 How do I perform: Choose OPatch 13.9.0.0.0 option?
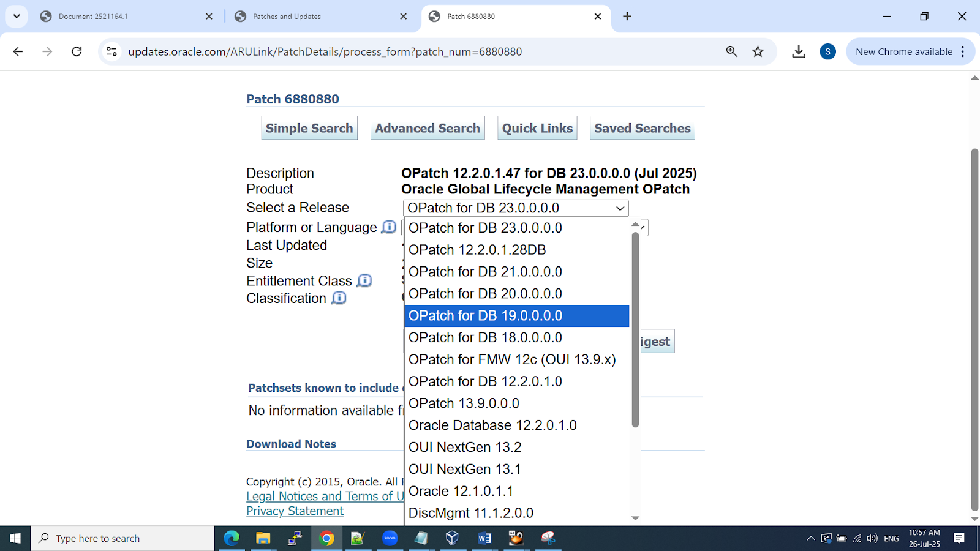(x=517, y=403)
